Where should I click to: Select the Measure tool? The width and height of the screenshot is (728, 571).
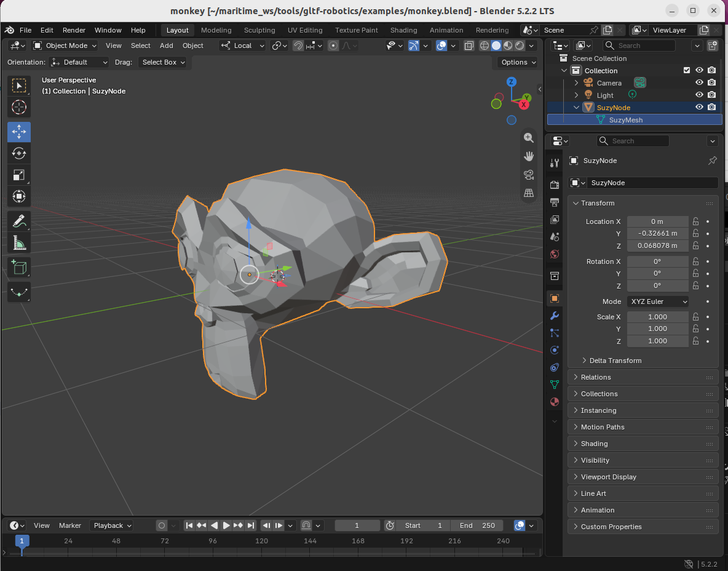pyautogui.click(x=19, y=242)
